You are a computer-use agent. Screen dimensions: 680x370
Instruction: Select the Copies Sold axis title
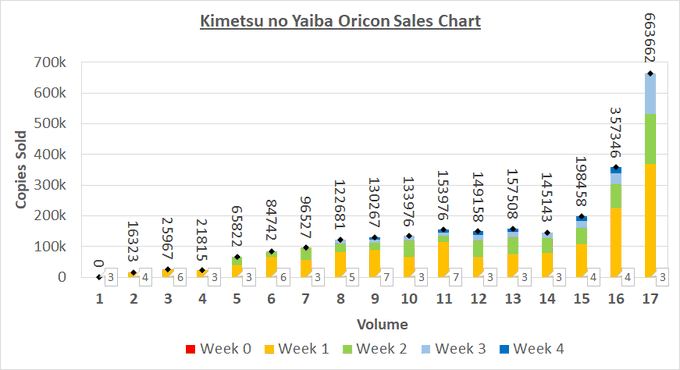[21, 170]
